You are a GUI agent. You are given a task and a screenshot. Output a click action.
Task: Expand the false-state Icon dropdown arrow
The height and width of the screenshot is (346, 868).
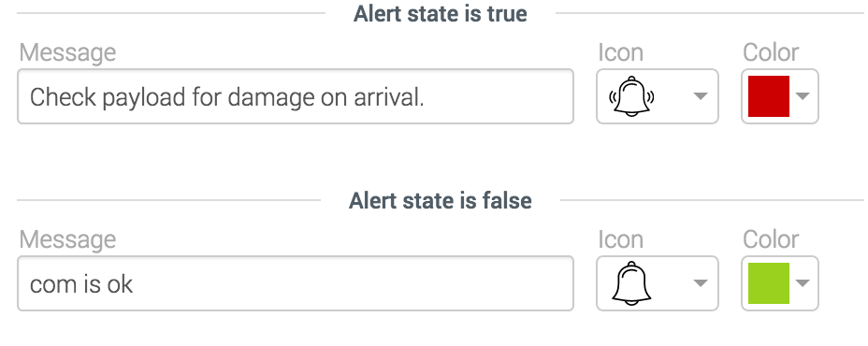click(x=701, y=283)
